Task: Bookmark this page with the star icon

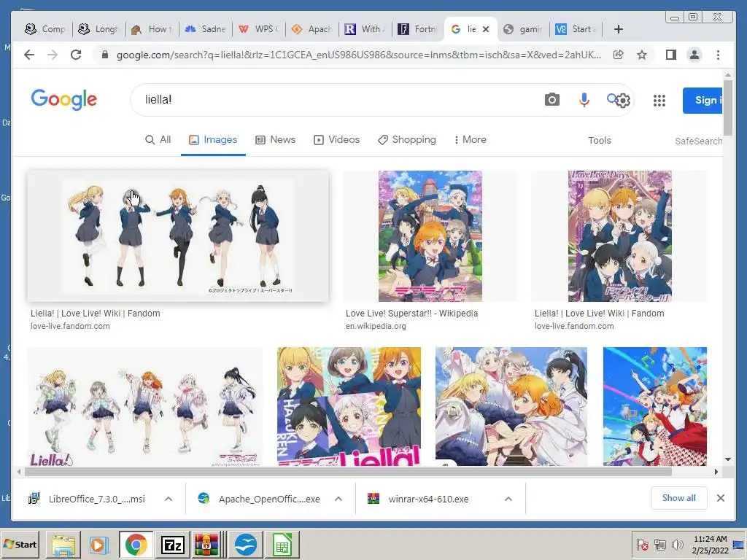Action: (642, 55)
